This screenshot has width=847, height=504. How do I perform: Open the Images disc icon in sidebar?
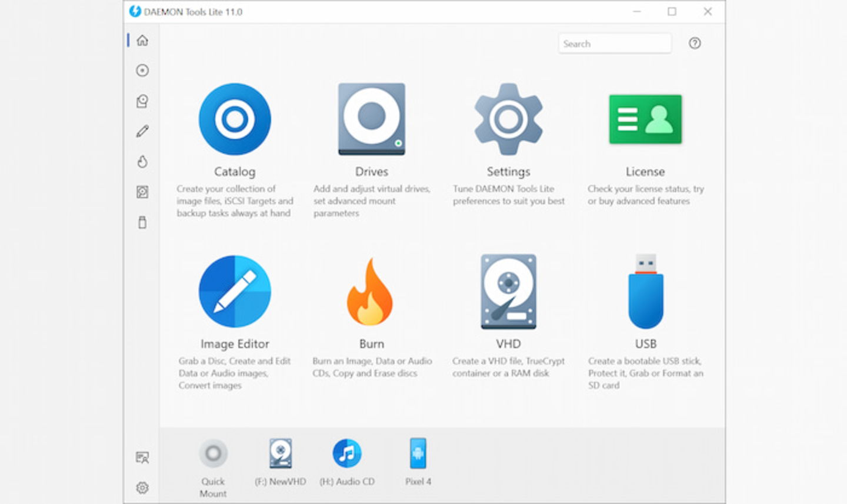point(142,71)
